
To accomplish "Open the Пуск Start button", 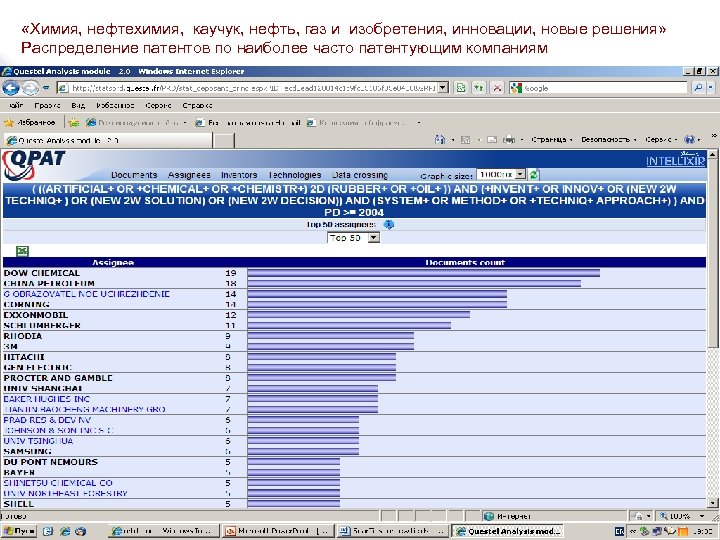I will coord(19,531).
